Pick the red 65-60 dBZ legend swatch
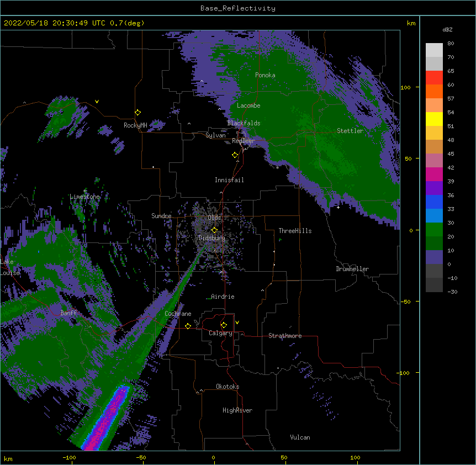 pyautogui.click(x=434, y=77)
